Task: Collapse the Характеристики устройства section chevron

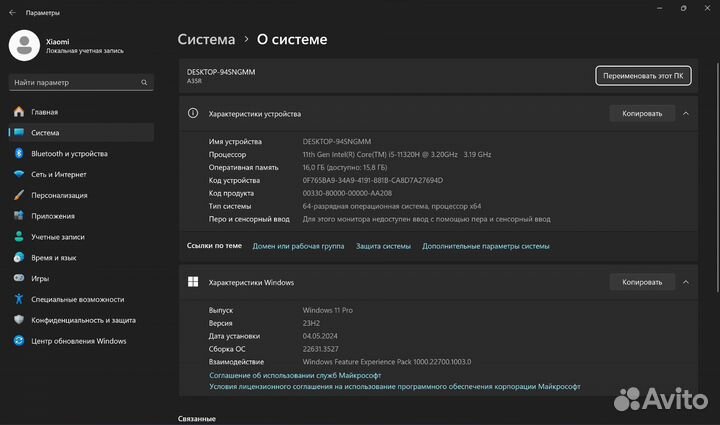Action: pos(686,113)
